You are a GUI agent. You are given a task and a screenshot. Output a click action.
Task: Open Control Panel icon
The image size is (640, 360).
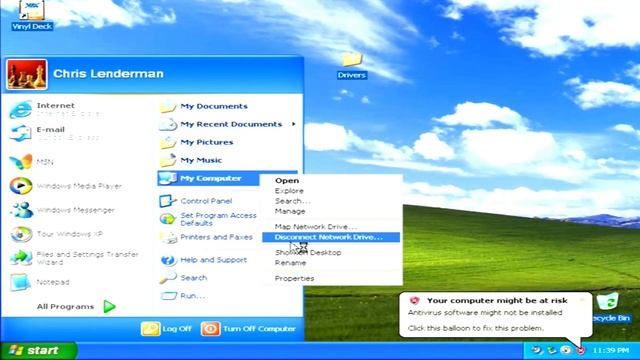pos(167,201)
